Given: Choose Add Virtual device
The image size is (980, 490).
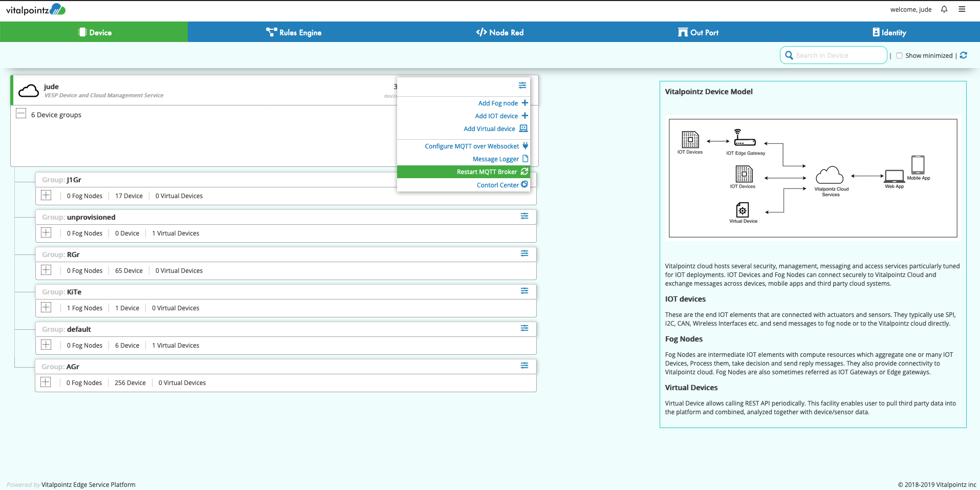Looking at the screenshot, I should click(x=489, y=129).
